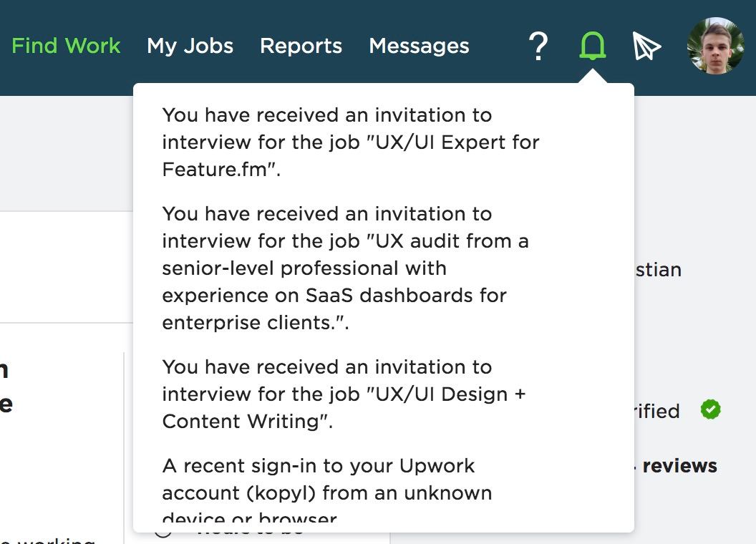Select Reports in the navigation bar
Screen dimensions: 756x544
[x=301, y=47]
